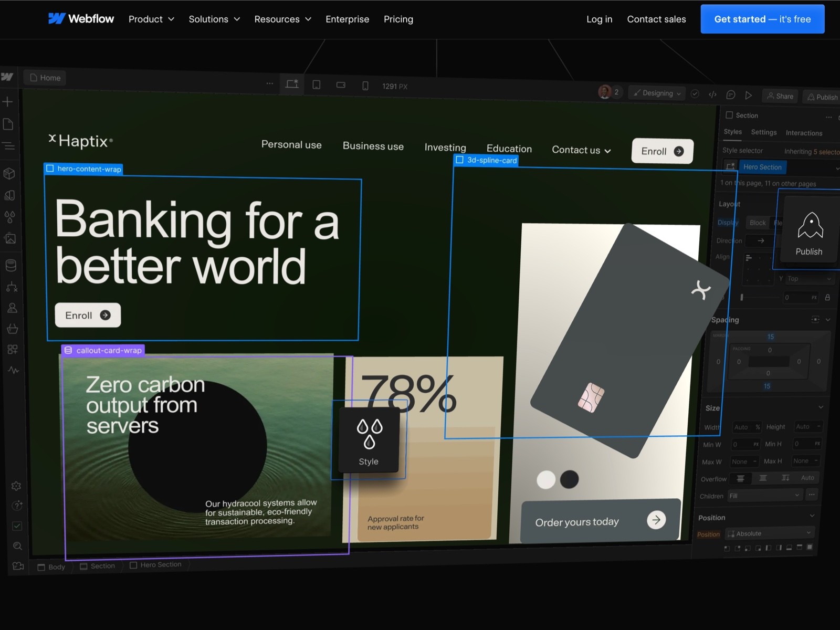The width and height of the screenshot is (840, 630).
Task: Collapse the Spacing section chevron
Action: (828, 319)
